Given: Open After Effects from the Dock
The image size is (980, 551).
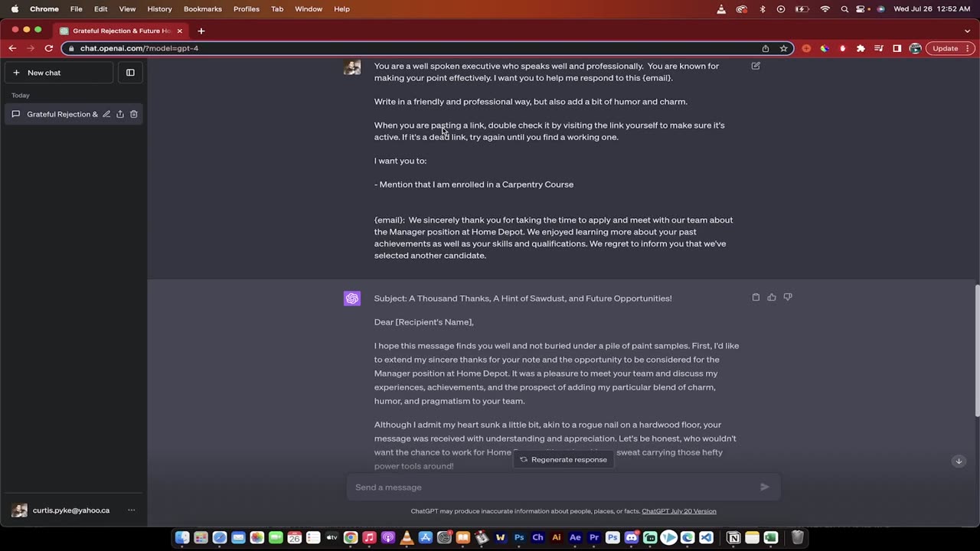Looking at the screenshot, I should [x=576, y=538].
